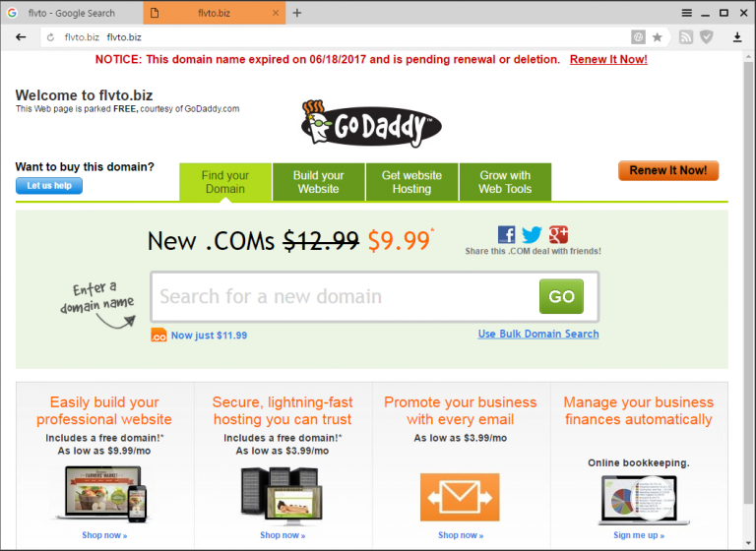756x551 pixels.
Task: Share the deal on Twitter
Action: coord(532,235)
